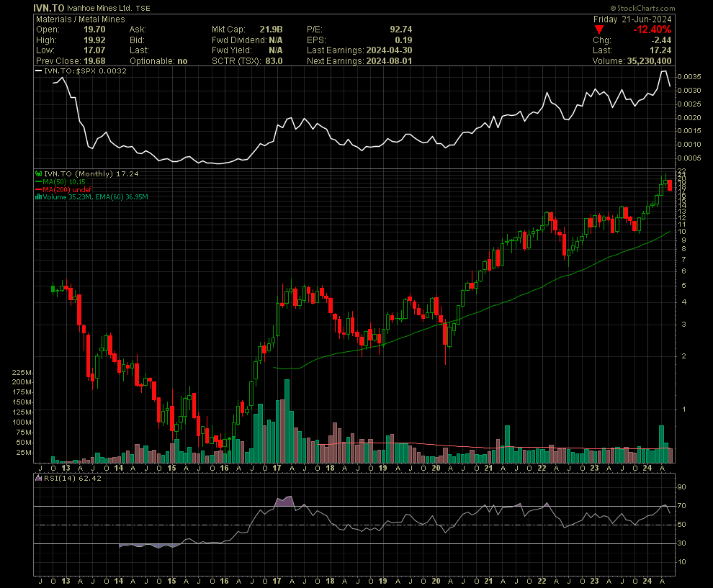This screenshot has height=588, width=713.
Task: Click the Last price 17.24 in header
Action: point(660,50)
